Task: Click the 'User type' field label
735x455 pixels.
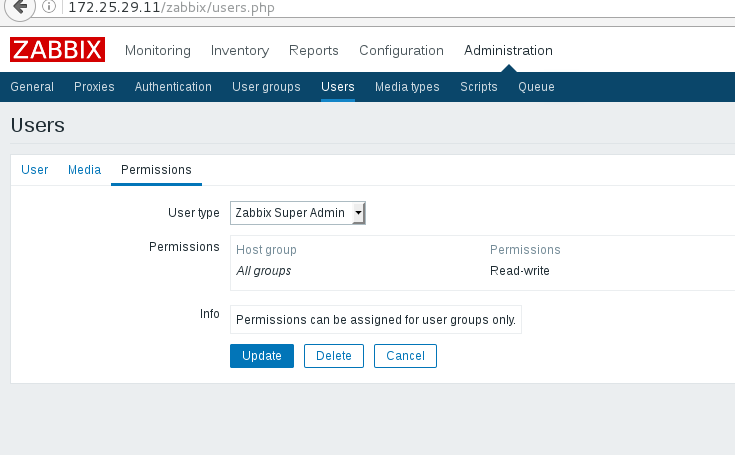Action: pyautogui.click(x=194, y=213)
